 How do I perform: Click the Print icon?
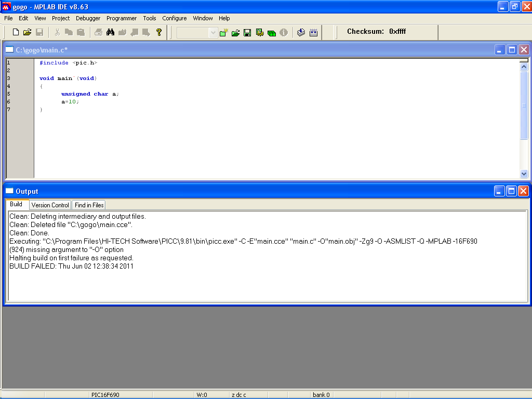[x=98, y=32]
